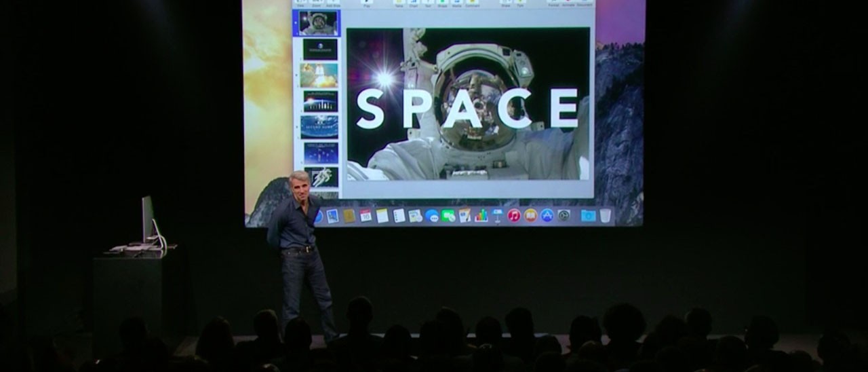Image resolution: width=868 pixels, height=372 pixels.
Task: Open iTunes from the Dock
Action: (514, 215)
